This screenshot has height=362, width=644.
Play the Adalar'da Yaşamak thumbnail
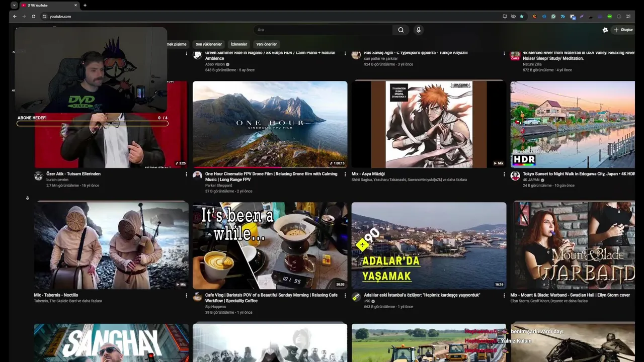(429, 246)
